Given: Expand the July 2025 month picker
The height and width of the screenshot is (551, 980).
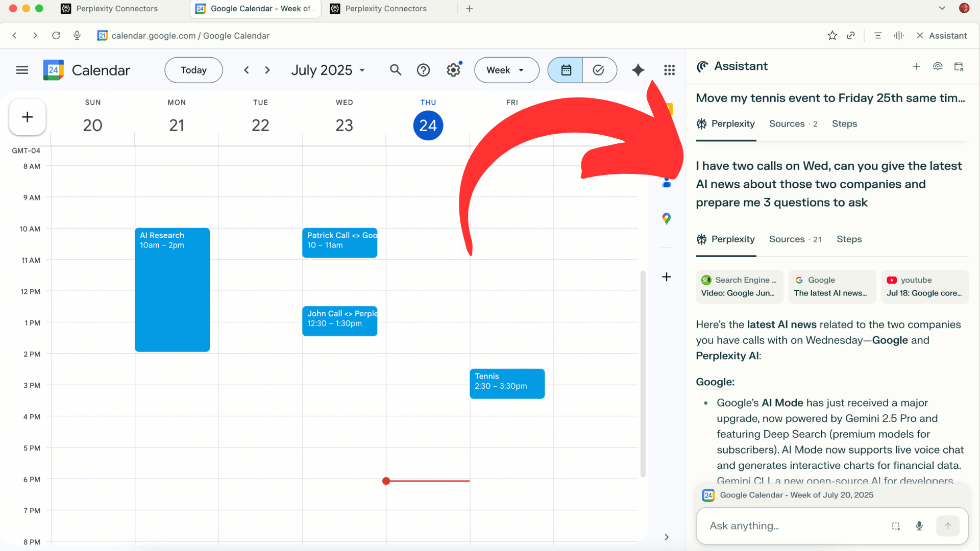Looking at the screenshot, I should pyautogui.click(x=328, y=70).
